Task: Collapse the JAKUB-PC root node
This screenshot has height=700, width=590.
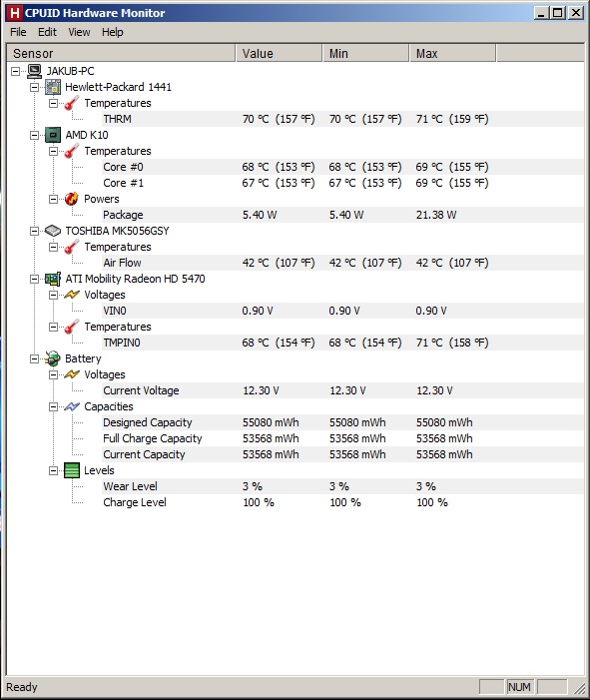Action: [x=16, y=72]
